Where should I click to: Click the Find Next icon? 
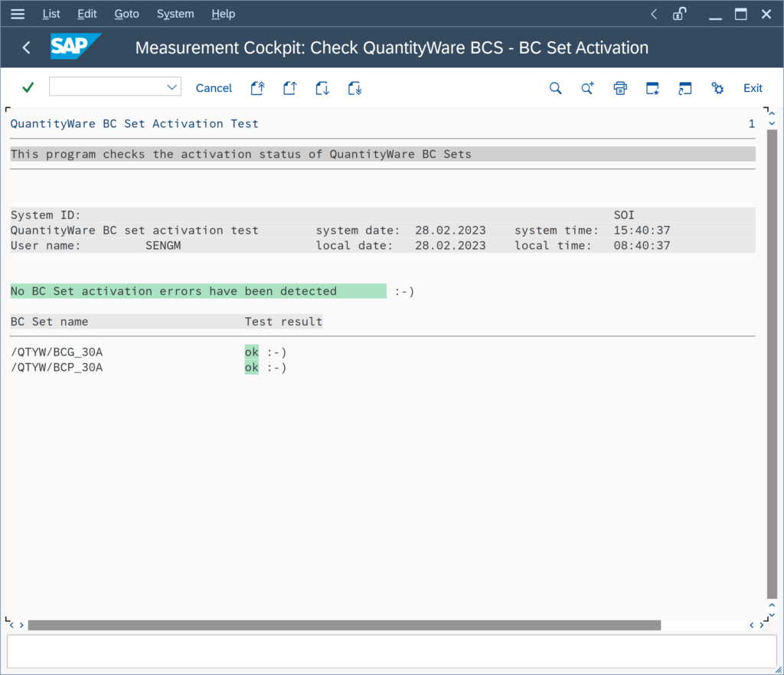[x=587, y=88]
